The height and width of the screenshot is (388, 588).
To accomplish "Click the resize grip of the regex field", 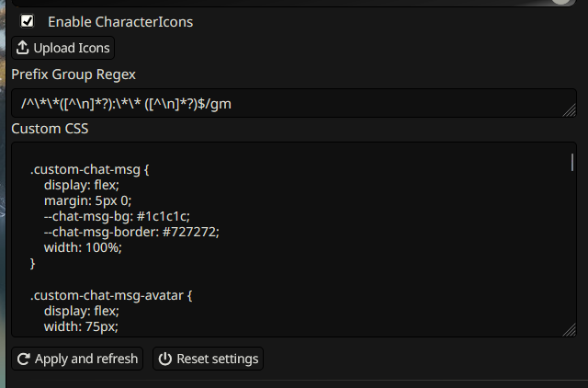I will 570,110.
